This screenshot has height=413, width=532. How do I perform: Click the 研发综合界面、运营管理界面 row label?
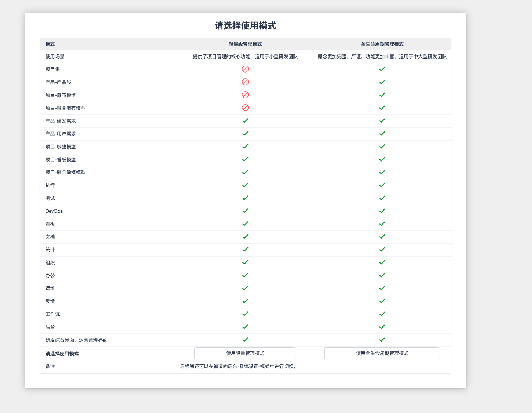[x=76, y=340]
